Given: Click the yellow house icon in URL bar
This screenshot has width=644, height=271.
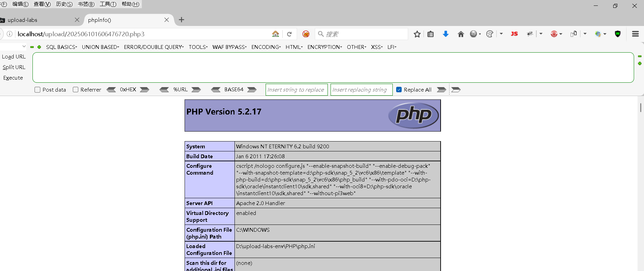Looking at the screenshot, I should [x=276, y=34].
